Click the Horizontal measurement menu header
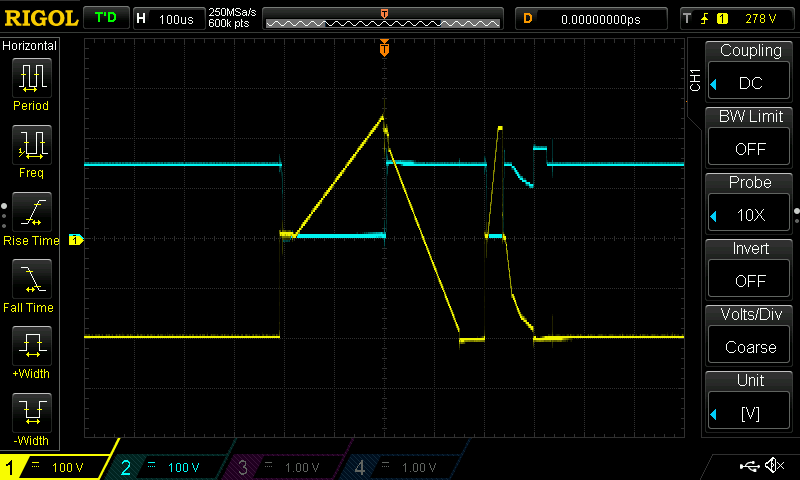 (x=30, y=46)
